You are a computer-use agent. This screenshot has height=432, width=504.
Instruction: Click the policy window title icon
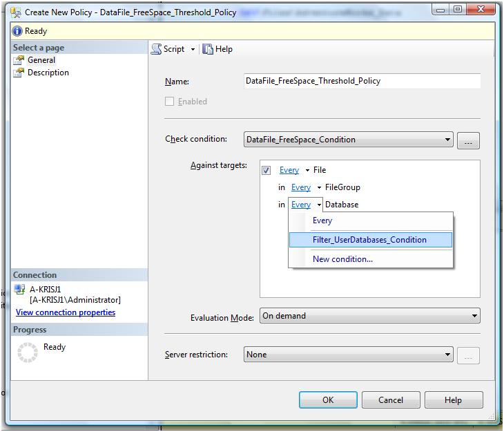(16, 12)
